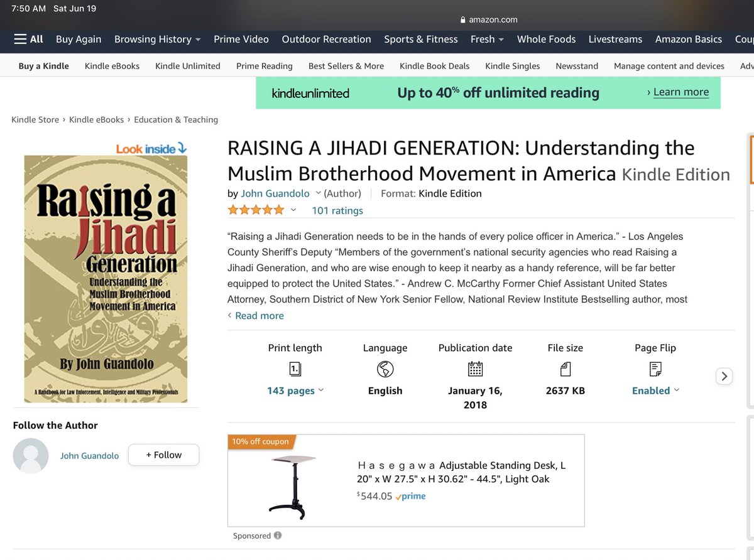
Task: Expand the star ratings dropdown
Action: (x=293, y=210)
